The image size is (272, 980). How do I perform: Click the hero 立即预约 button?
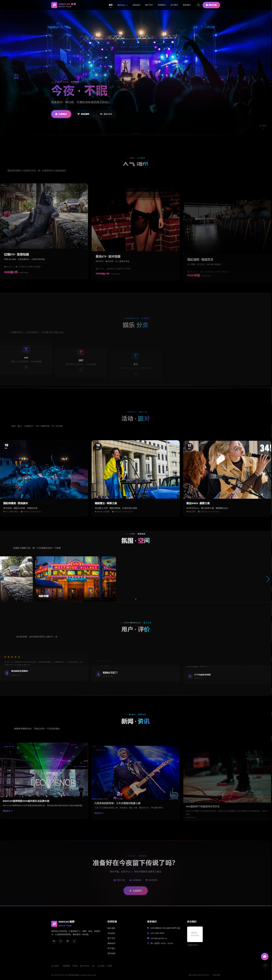[61, 114]
